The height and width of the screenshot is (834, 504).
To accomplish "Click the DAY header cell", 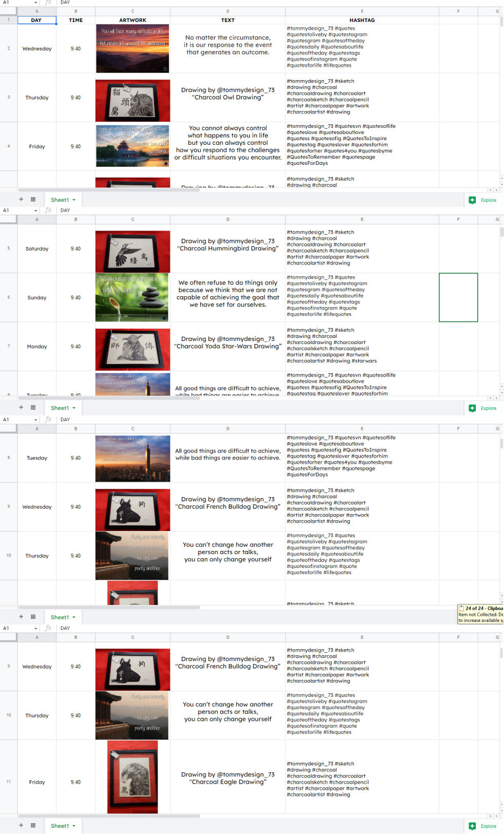I will point(36,20).
